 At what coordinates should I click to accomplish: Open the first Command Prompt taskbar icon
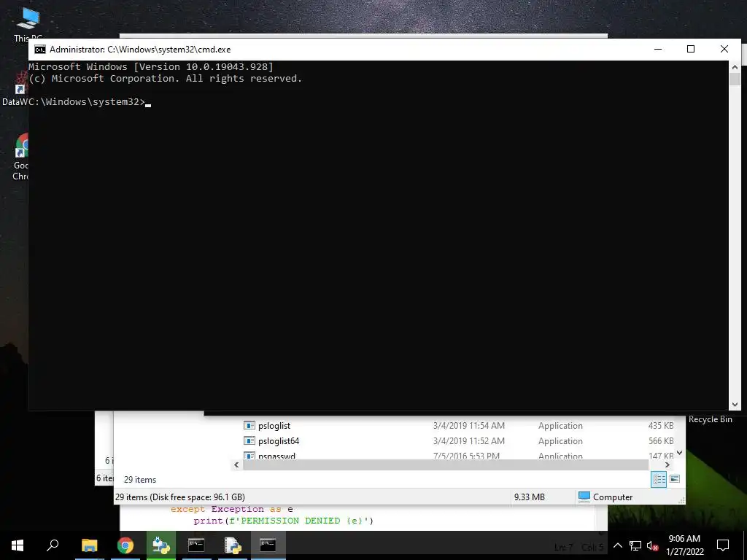[x=196, y=545]
